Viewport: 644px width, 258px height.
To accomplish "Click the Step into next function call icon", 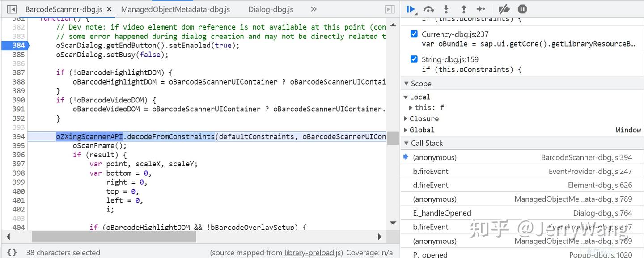I will [445, 9].
